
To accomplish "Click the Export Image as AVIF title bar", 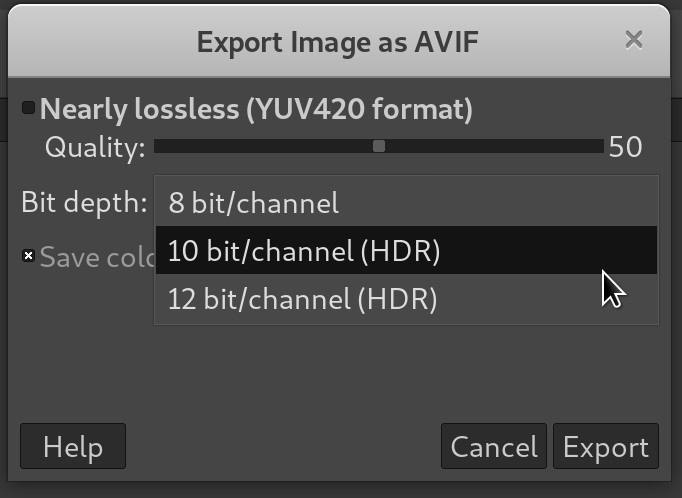I will point(337,41).
